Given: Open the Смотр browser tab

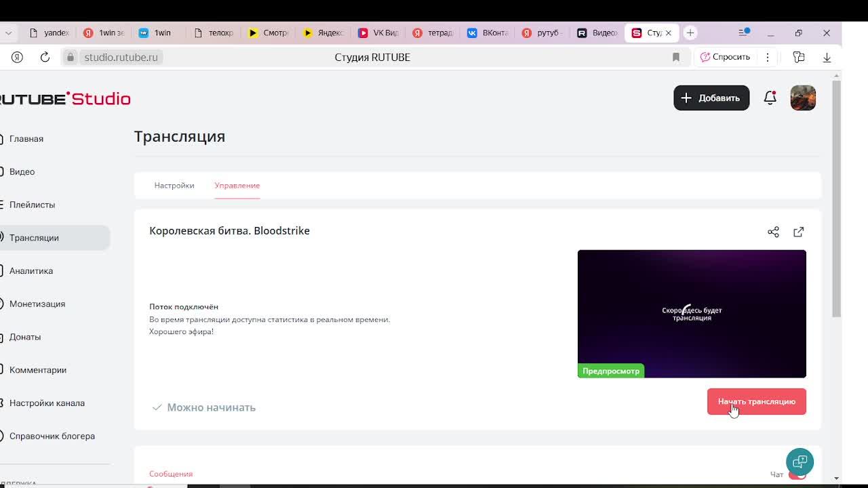Looking at the screenshot, I should [x=269, y=33].
